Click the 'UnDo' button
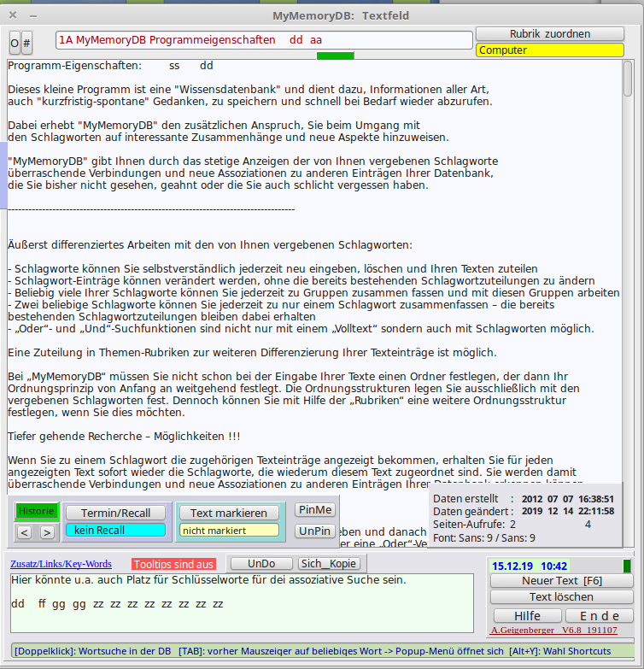The height and width of the screenshot is (669, 644). point(261,564)
